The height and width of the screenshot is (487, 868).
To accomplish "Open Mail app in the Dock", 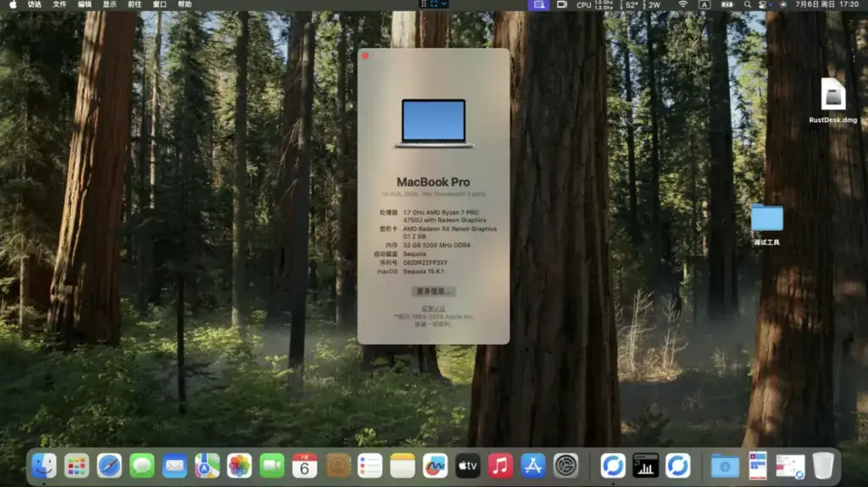I will [x=175, y=466].
